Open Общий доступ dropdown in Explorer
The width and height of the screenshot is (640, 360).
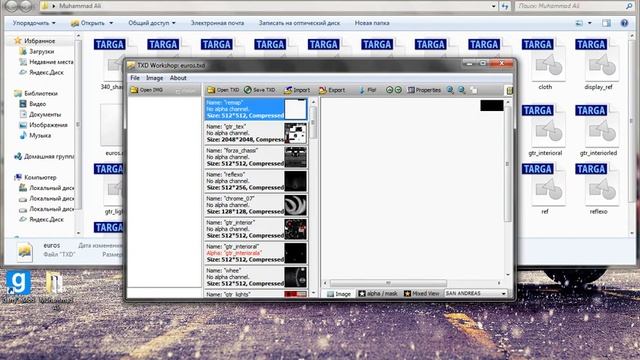(x=152, y=23)
